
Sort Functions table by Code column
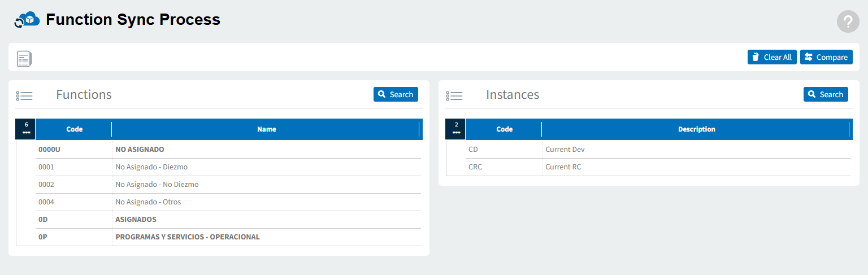[x=74, y=129]
